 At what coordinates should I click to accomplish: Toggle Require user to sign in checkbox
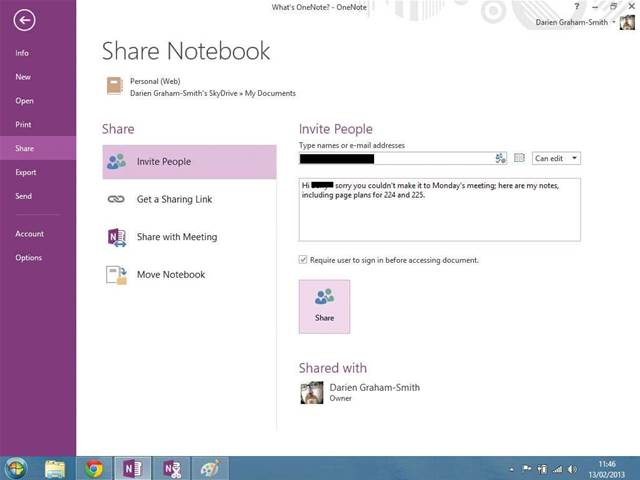(x=303, y=260)
